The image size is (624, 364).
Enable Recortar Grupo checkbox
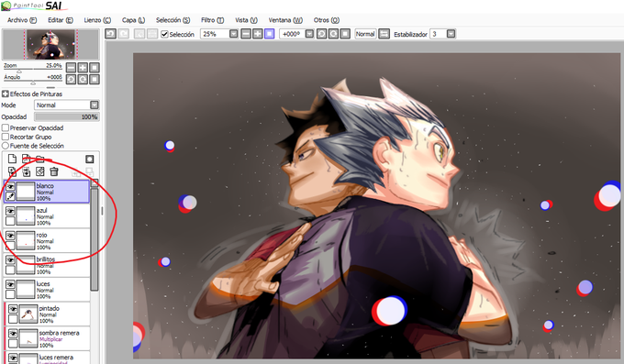coord(6,137)
